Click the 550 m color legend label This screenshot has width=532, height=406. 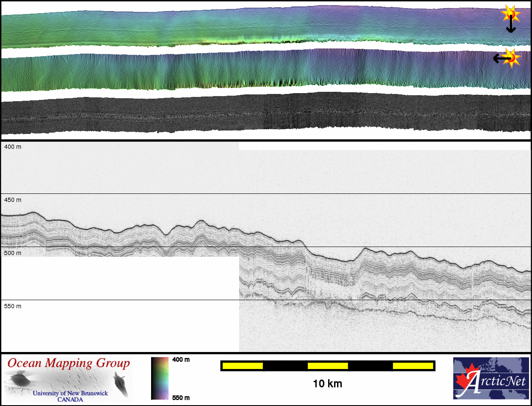coord(181,398)
